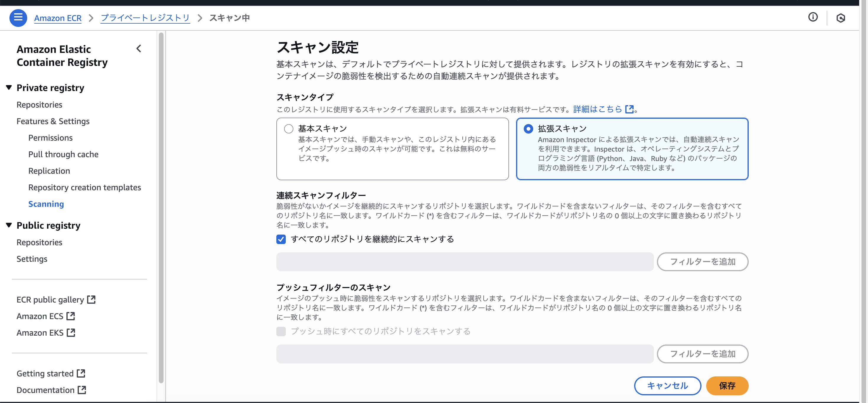868x403 pixels.
Task: Go to Permissions in the sidebar
Action: (x=50, y=138)
